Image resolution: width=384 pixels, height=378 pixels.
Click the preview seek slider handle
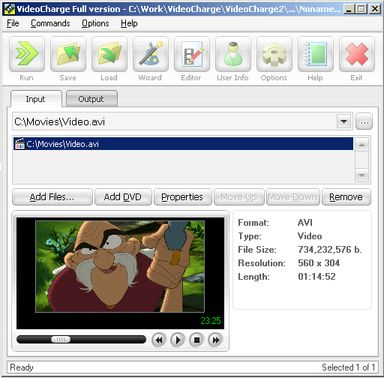[61, 339]
